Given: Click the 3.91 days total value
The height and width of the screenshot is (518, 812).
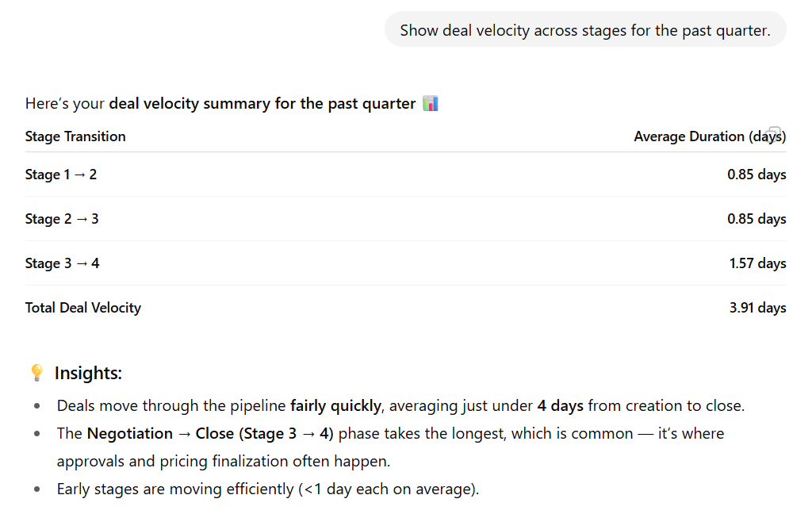Looking at the screenshot, I should click(757, 308).
